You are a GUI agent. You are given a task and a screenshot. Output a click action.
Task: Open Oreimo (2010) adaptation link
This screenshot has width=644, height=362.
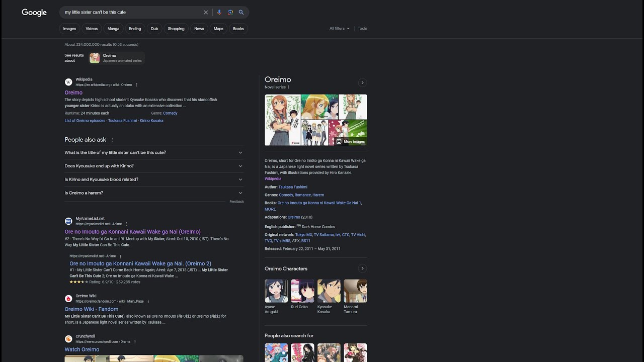coord(294,217)
